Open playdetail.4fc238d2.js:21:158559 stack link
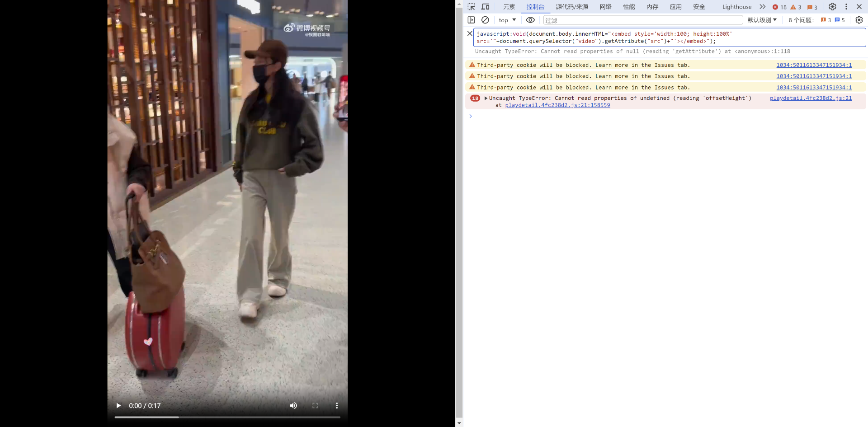 tap(557, 105)
